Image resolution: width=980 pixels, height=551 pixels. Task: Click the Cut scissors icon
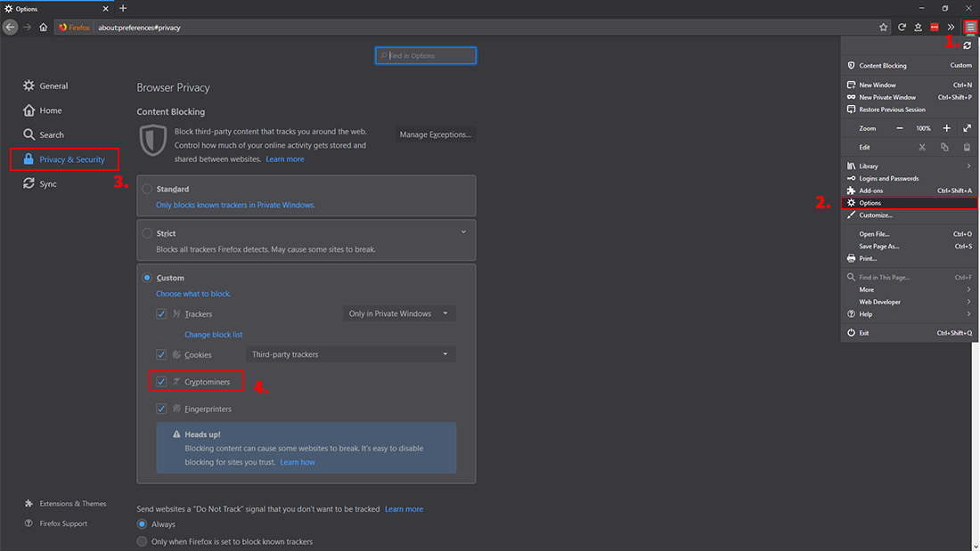pos(922,148)
